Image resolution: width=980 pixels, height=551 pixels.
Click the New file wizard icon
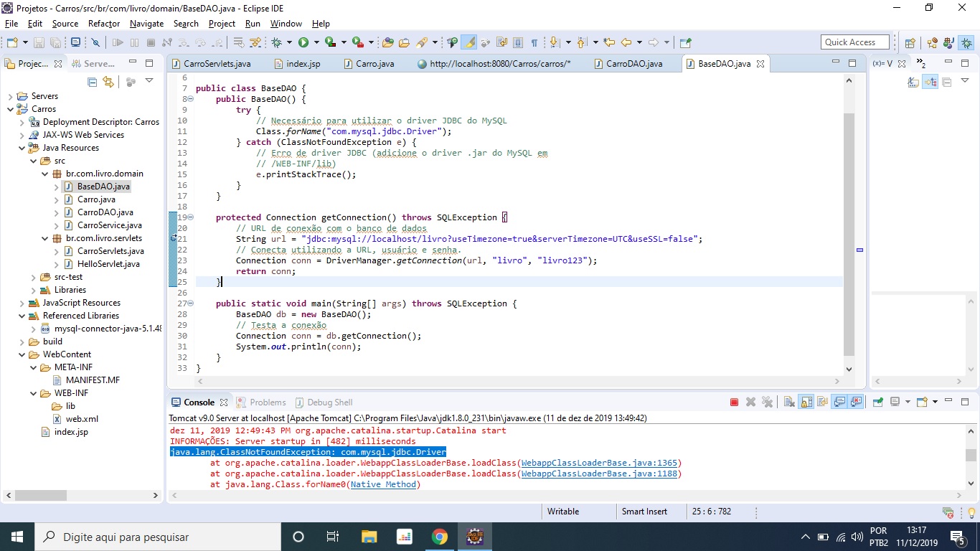(12, 42)
